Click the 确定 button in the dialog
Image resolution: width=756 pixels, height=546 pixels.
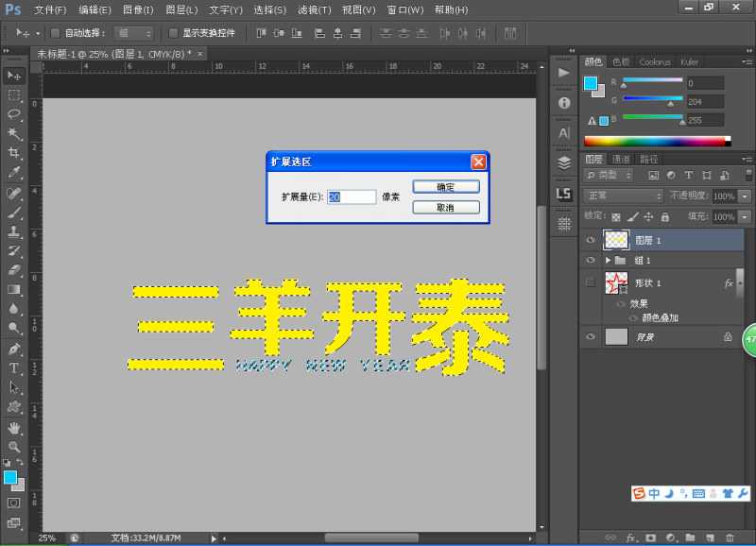pos(445,186)
